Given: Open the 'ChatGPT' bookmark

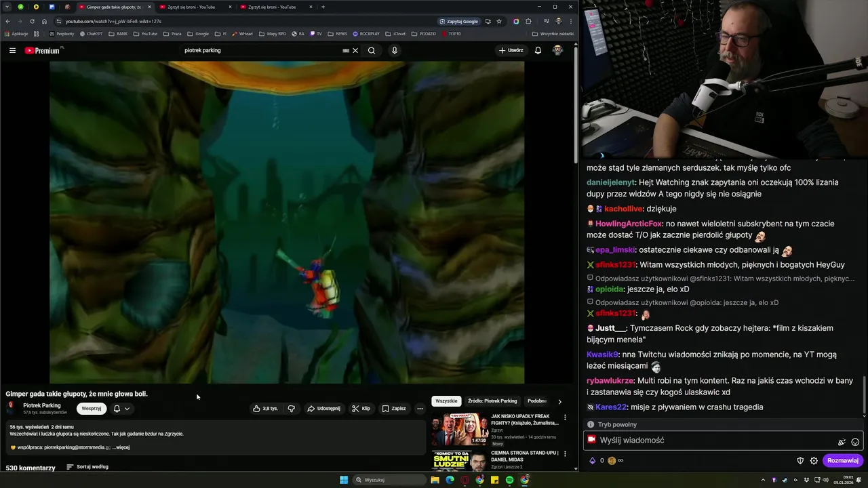Looking at the screenshot, I should pos(92,33).
